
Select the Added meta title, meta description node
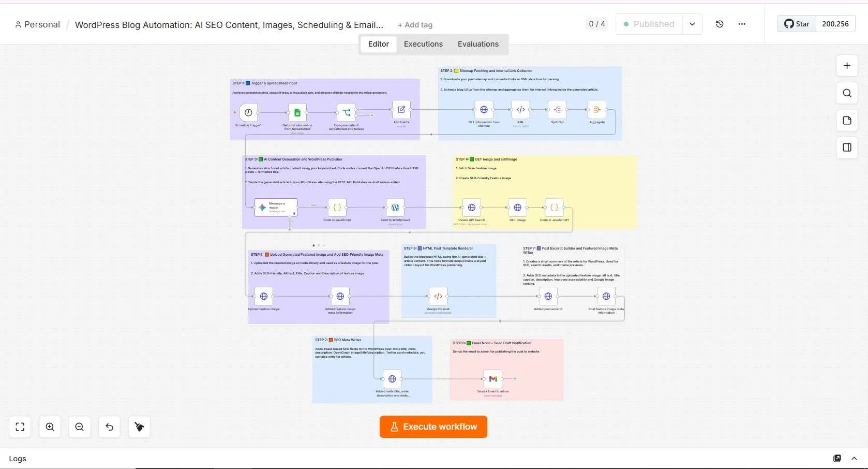click(x=392, y=379)
